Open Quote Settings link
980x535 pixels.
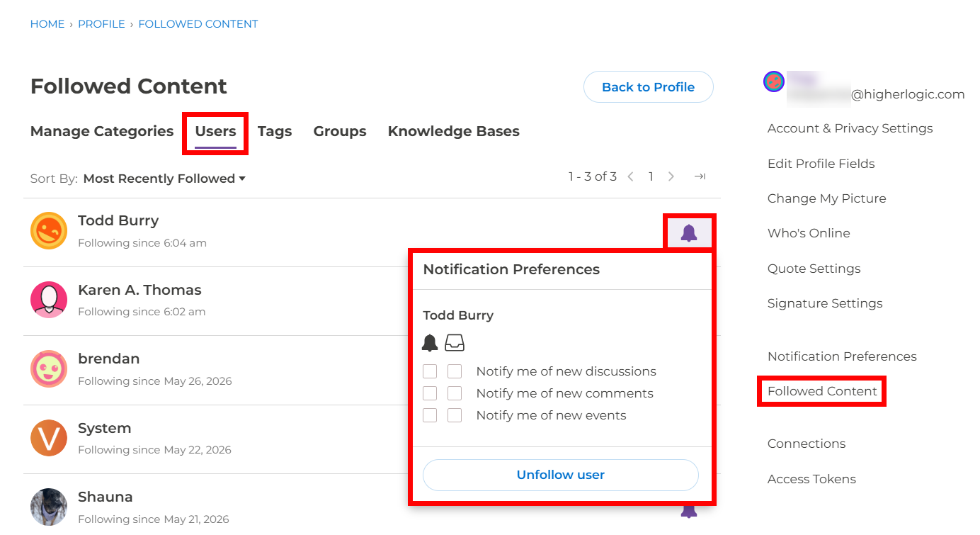click(x=814, y=269)
